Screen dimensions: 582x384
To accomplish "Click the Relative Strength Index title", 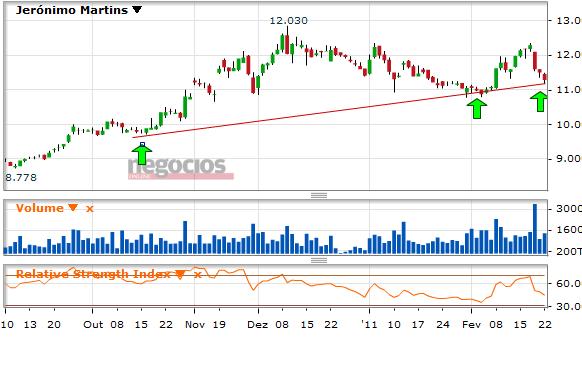I will coord(93,274).
